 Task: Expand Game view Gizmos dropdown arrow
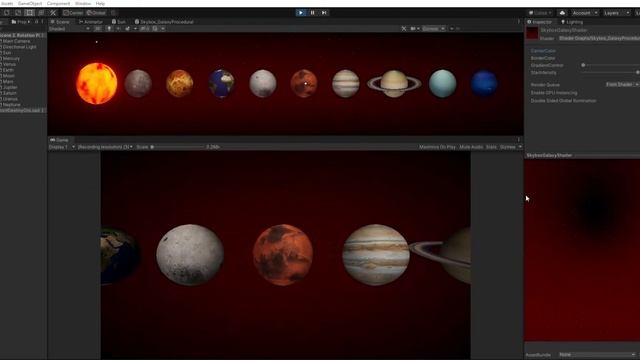pos(520,147)
